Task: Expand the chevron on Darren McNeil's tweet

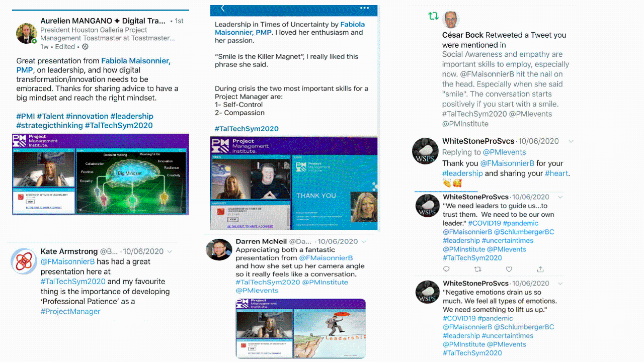Action: (x=364, y=242)
